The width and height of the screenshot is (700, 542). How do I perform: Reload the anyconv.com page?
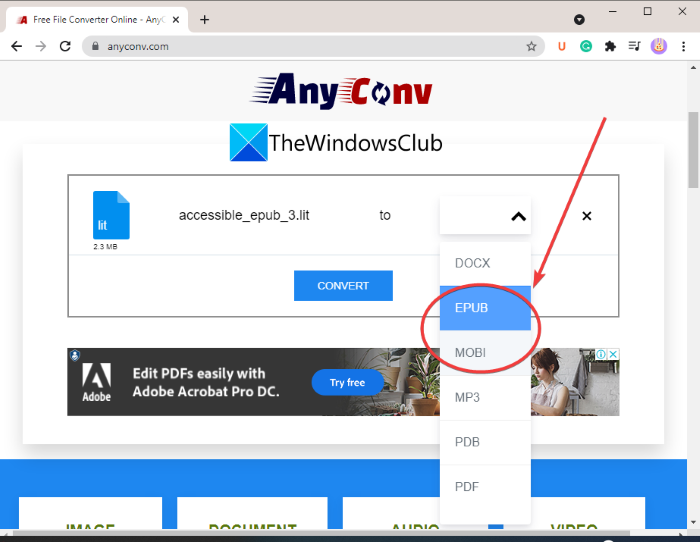(65, 46)
